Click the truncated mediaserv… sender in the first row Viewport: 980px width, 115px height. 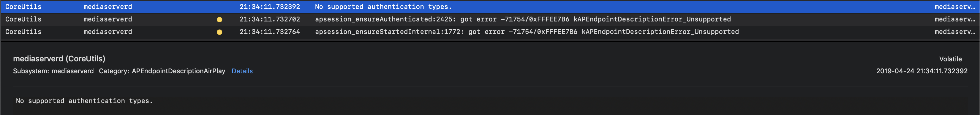click(955, 7)
